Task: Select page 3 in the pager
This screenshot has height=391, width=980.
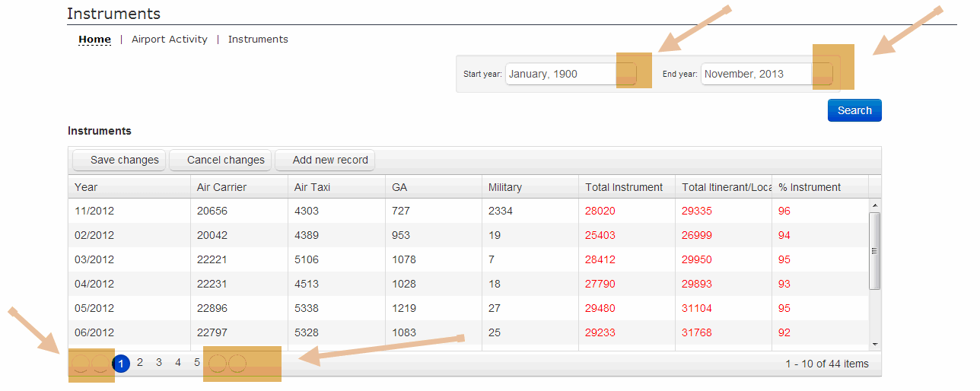Action: (x=159, y=363)
